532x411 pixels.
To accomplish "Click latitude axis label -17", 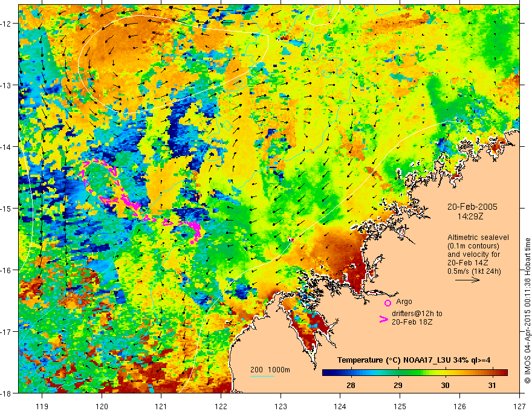I will point(6,331).
